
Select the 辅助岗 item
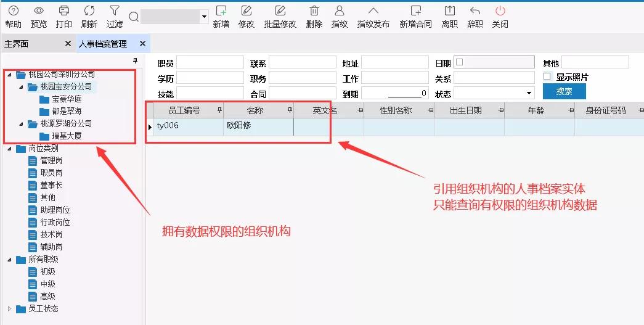[x=51, y=247]
